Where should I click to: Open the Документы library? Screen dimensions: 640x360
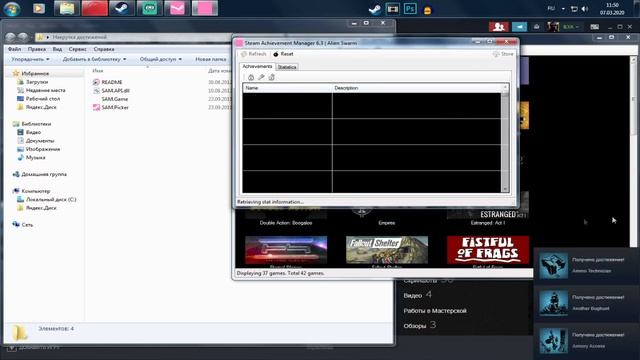pyautogui.click(x=36, y=141)
